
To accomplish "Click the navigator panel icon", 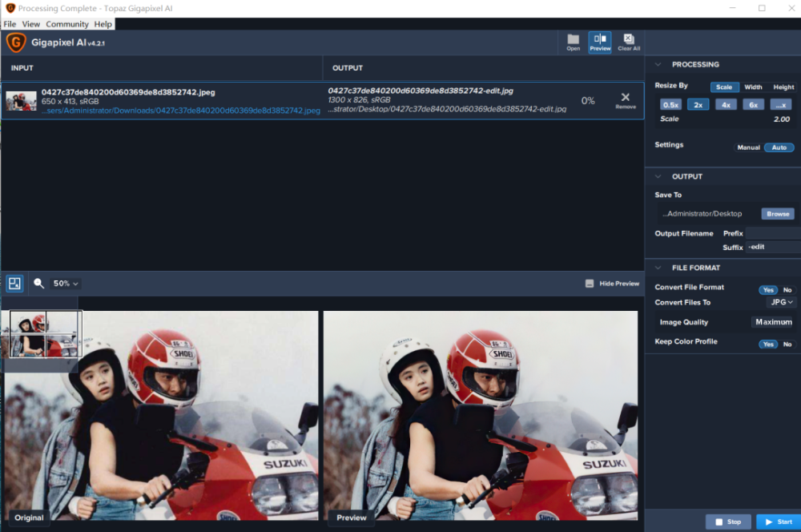I will coord(14,284).
